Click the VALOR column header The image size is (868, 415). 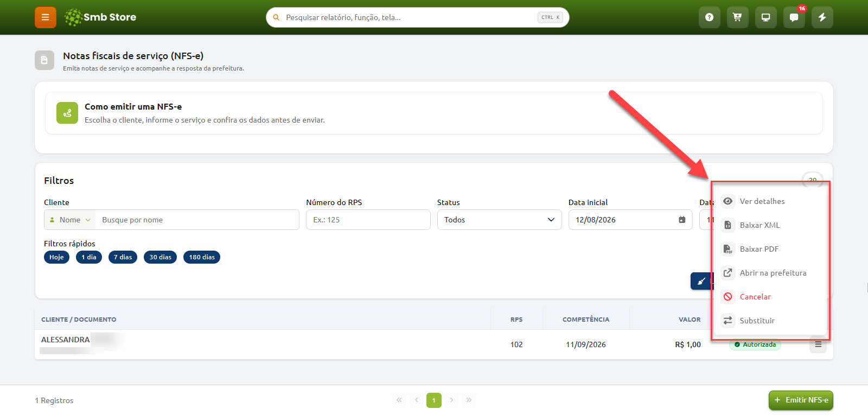click(690, 320)
